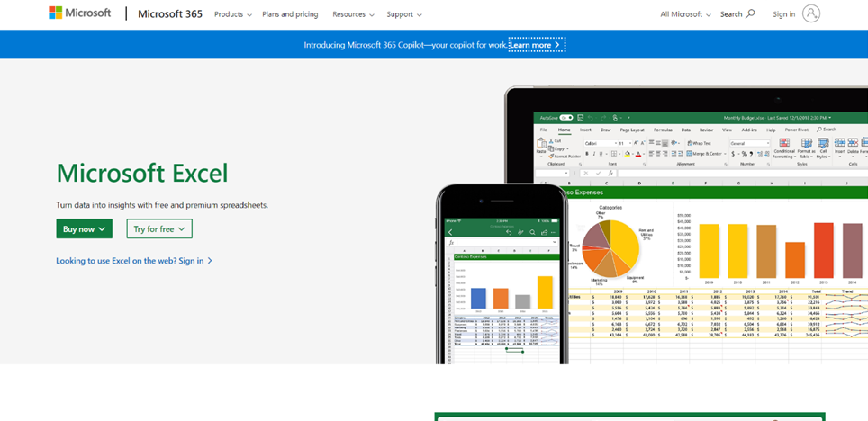This screenshot has height=421, width=868.
Task: Tap the search magnifier in the phone Excel toolbar
Action: 532,232
